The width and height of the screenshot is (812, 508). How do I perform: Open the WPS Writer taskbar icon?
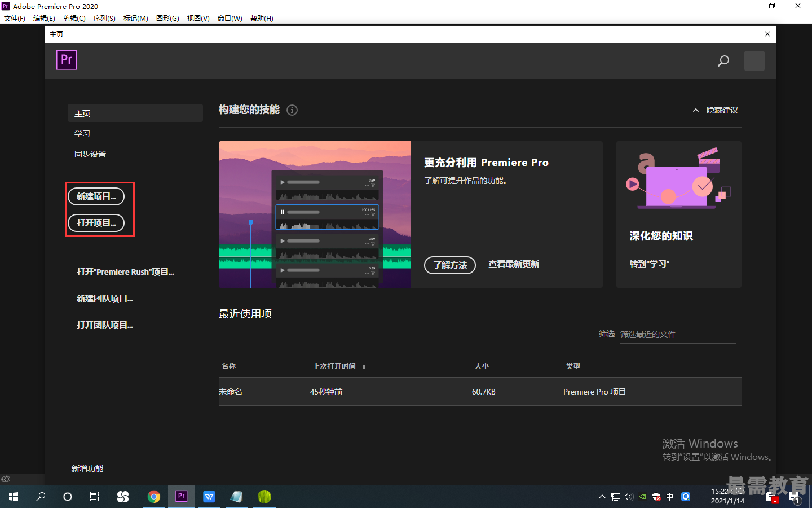pos(209,497)
